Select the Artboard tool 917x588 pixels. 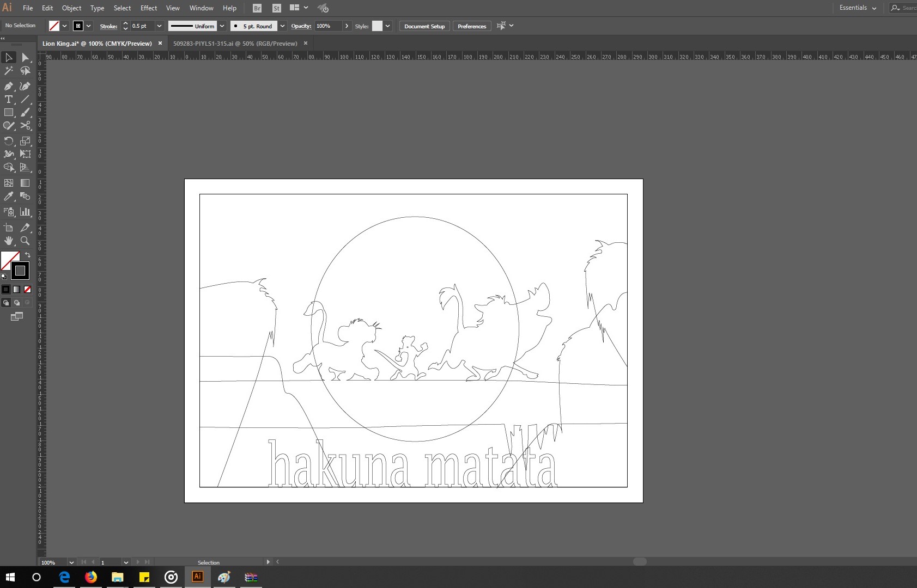point(9,228)
